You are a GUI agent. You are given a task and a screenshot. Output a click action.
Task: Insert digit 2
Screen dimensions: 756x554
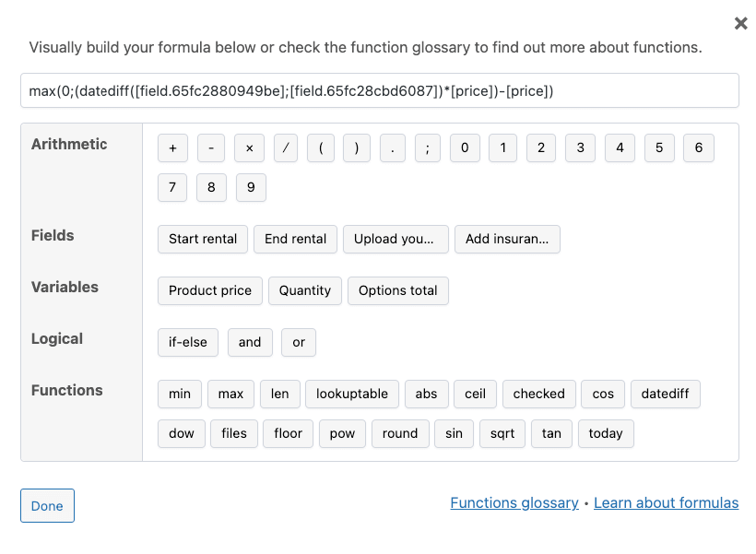click(541, 148)
